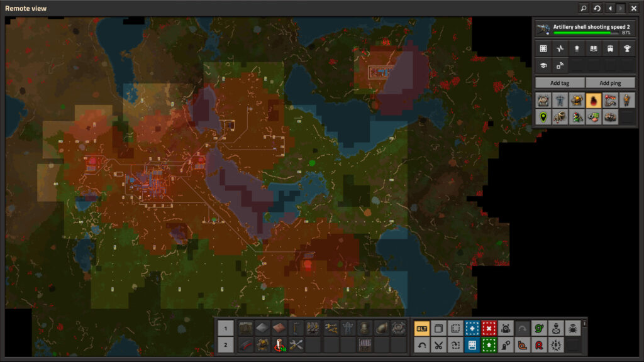The height and width of the screenshot is (362, 644).
Task: Click the Remote view title text
Action: pyautogui.click(x=25, y=8)
